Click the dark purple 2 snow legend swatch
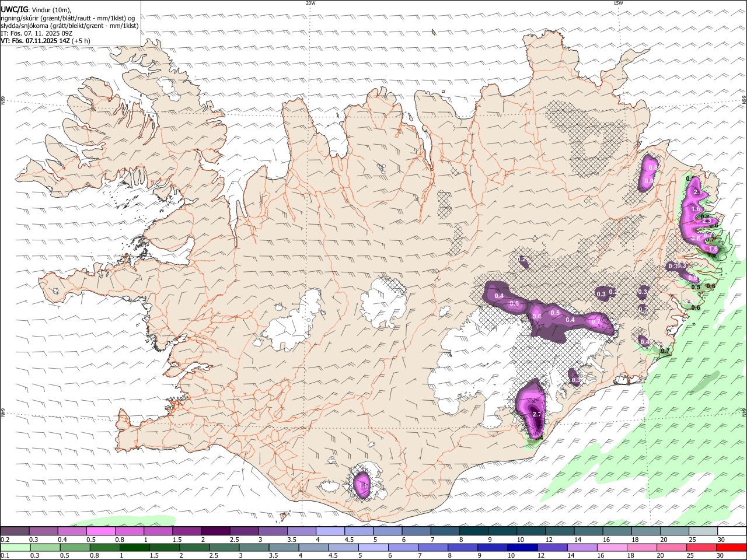Viewport: 747px width, 560px height. [x=215, y=531]
